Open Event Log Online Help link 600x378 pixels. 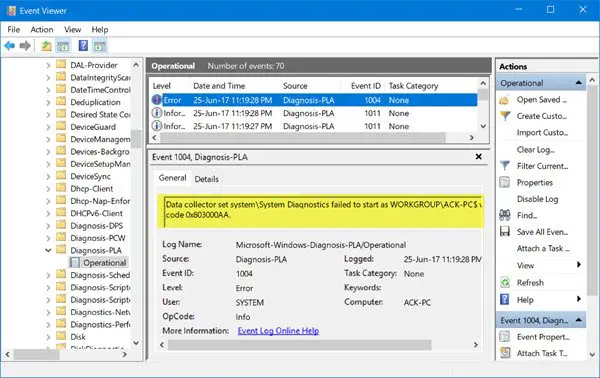(x=278, y=331)
